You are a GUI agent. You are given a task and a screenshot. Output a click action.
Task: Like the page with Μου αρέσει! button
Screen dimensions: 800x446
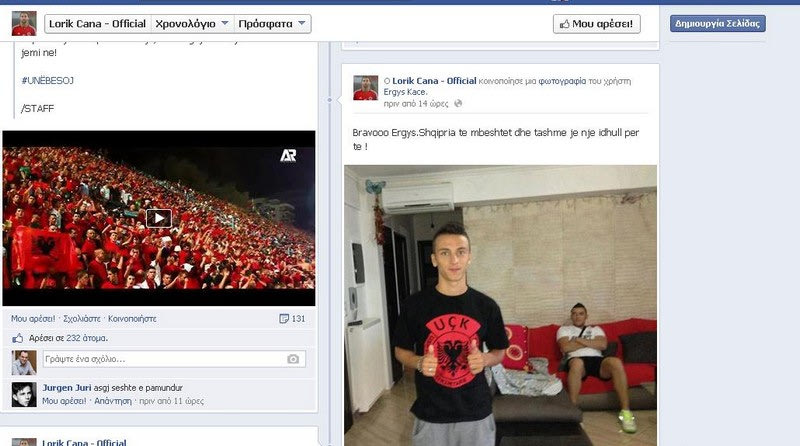coord(596,24)
